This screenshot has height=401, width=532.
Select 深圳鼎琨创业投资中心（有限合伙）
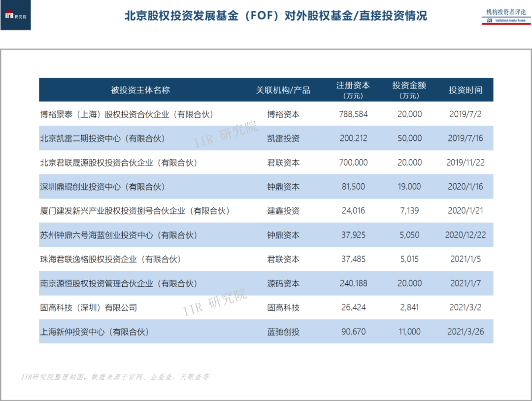pyautogui.click(x=102, y=187)
